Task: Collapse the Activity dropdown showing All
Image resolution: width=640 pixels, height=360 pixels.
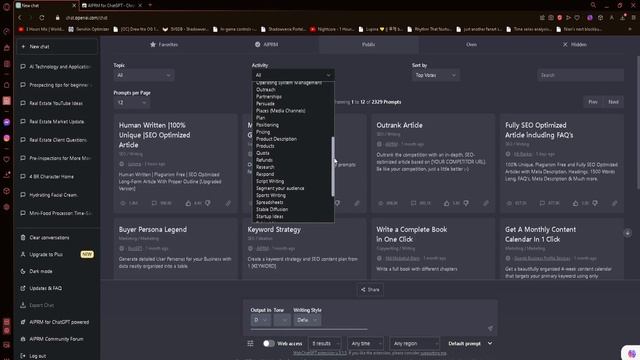Action: coord(293,75)
